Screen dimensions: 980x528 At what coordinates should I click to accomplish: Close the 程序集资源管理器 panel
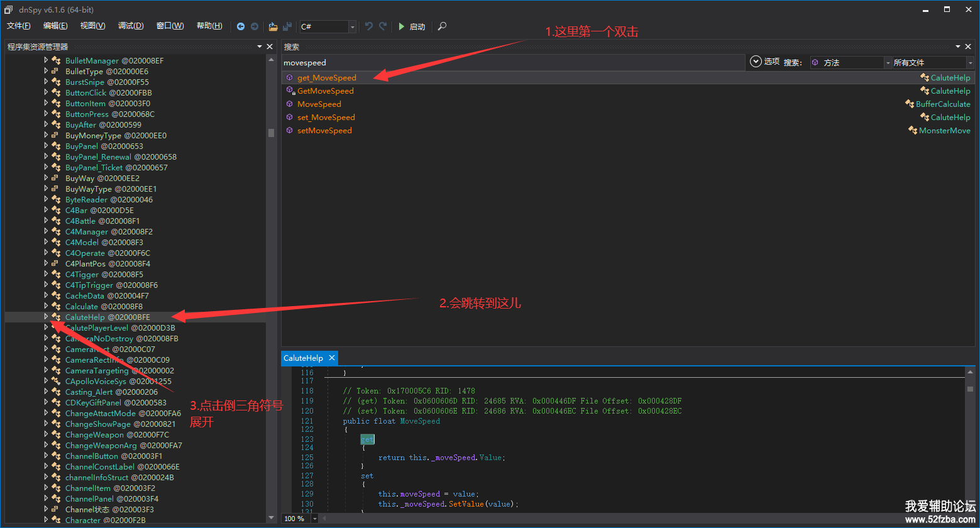point(270,47)
